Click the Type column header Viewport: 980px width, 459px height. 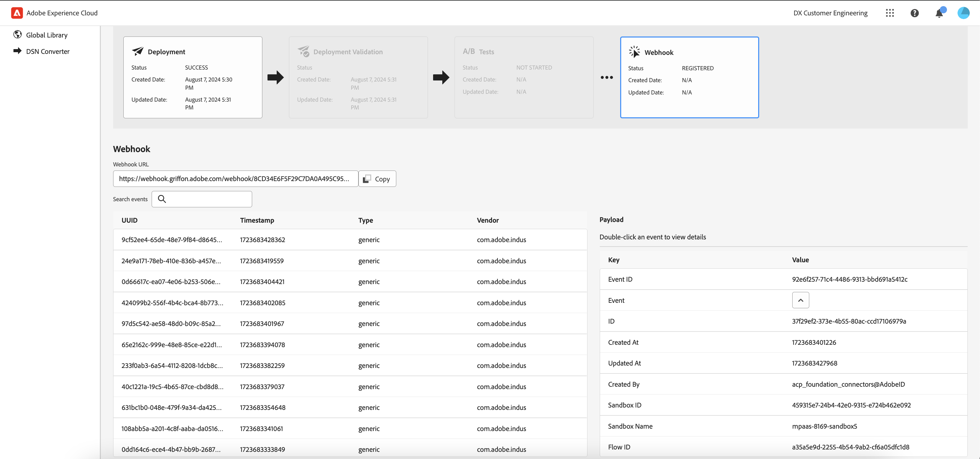(x=365, y=220)
